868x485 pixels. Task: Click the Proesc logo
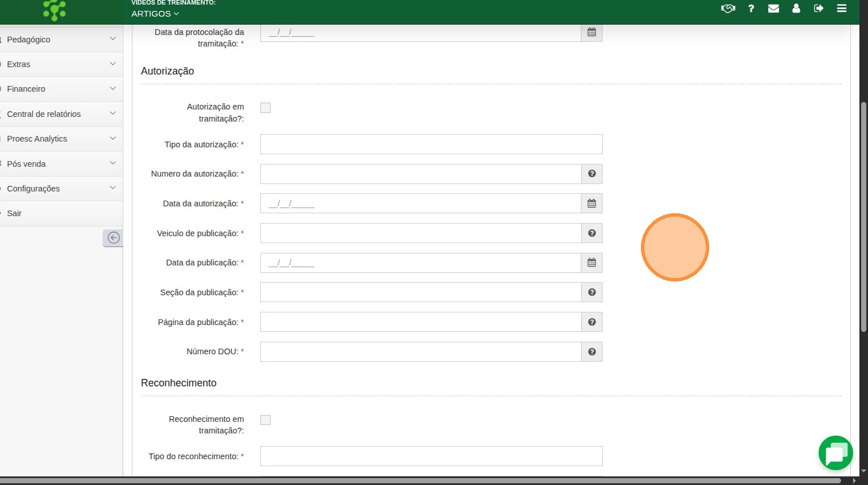(x=54, y=10)
